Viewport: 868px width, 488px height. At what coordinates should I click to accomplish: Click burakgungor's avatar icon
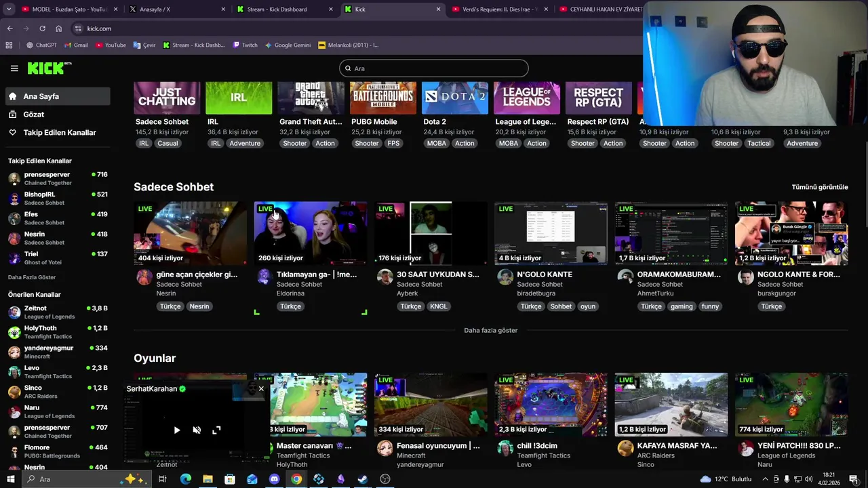click(x=746, y=277)
